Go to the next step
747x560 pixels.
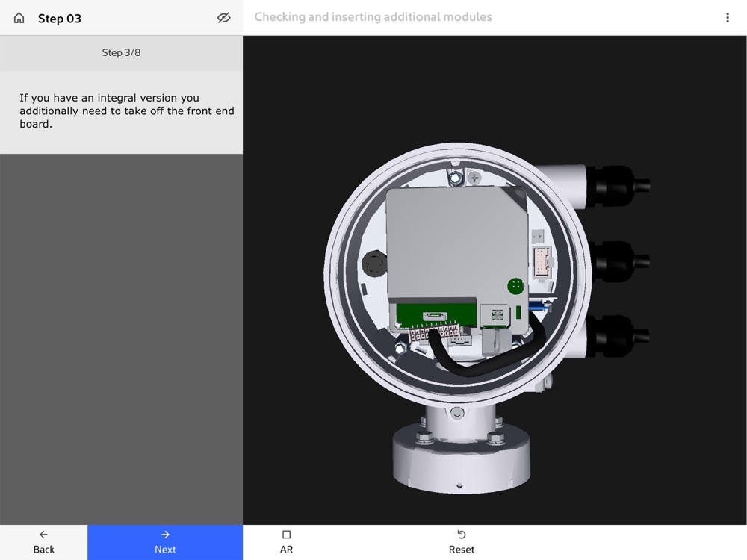pos(165,542)
